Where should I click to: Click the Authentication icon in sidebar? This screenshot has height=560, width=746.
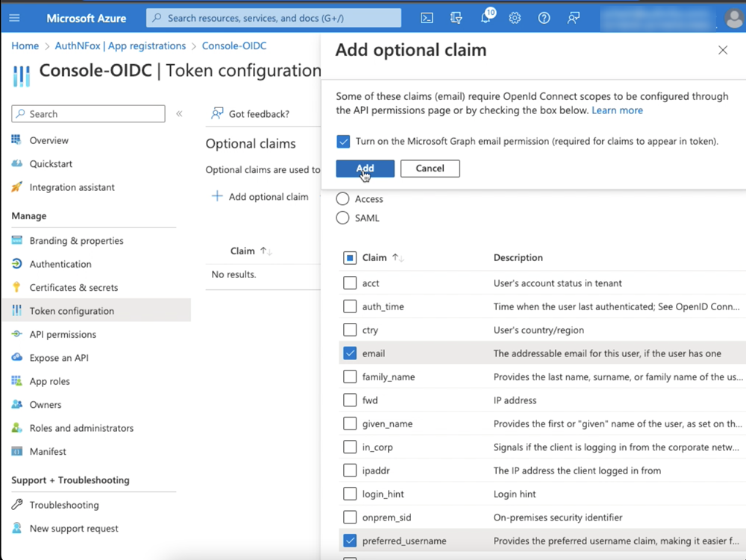(x=16, y=263)
